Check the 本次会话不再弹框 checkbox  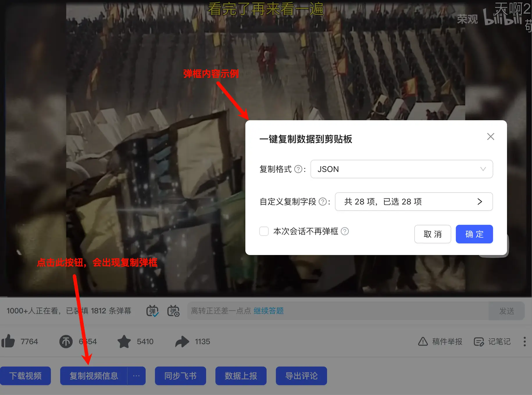tap(264, 231)
